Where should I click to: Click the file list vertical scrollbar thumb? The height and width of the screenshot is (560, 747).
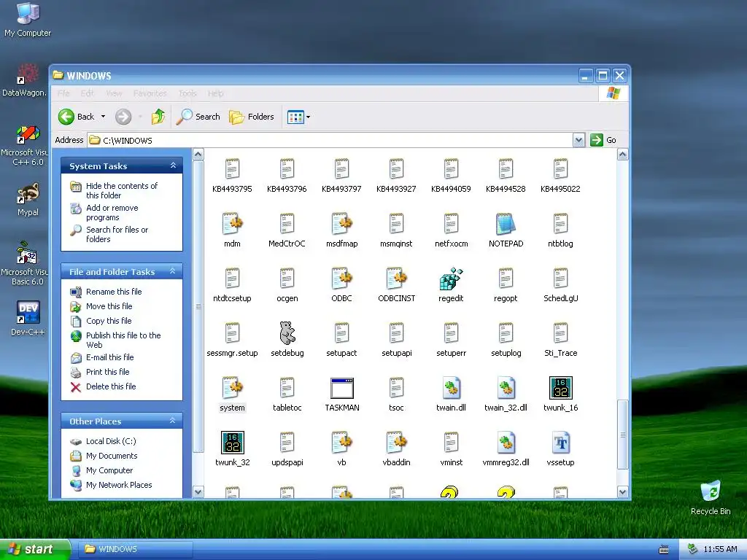coord(622,435)
